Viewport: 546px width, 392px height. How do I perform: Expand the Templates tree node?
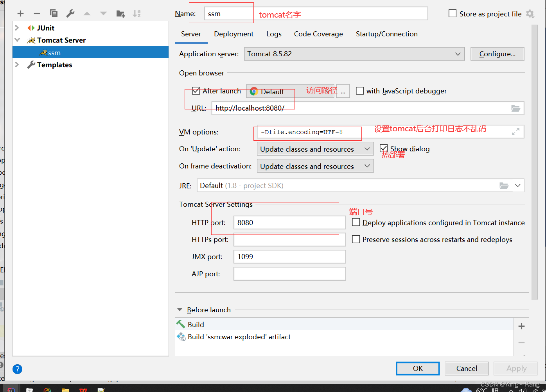pyautogui.click(x=17, y=64)
